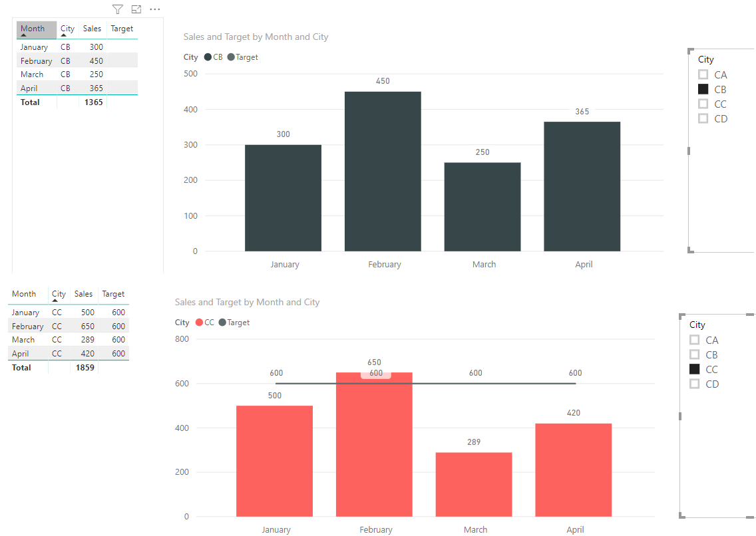This screenshot has width=756, height=536.
Task: Uncheck CC in the bottom City slicer
Action: coord(694,369)
